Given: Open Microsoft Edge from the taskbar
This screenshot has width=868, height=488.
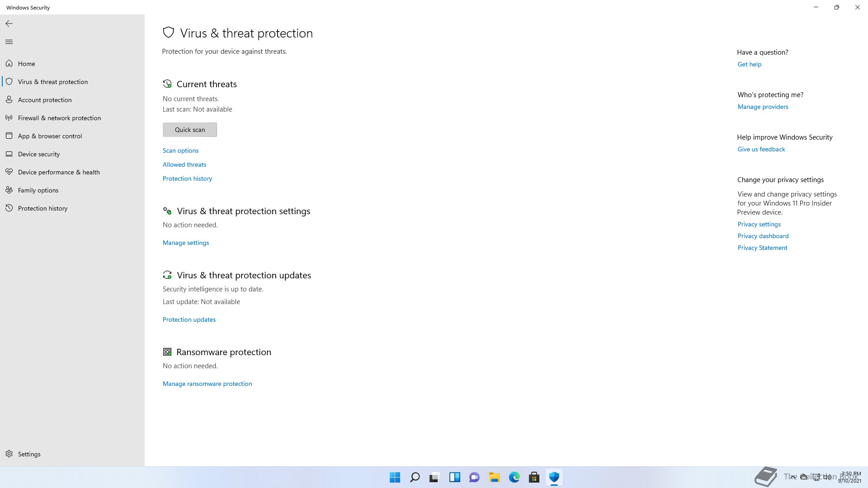Looking at the screenshot, I should tap(514, 477).
